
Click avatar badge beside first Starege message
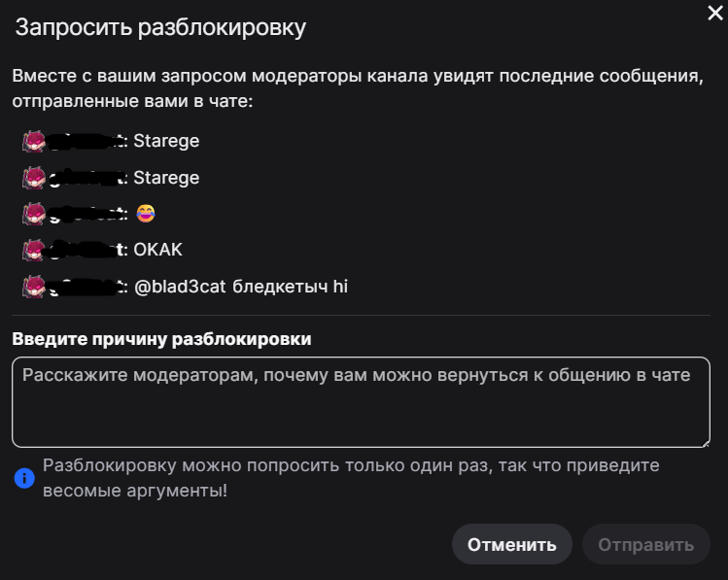click(34, 142)
